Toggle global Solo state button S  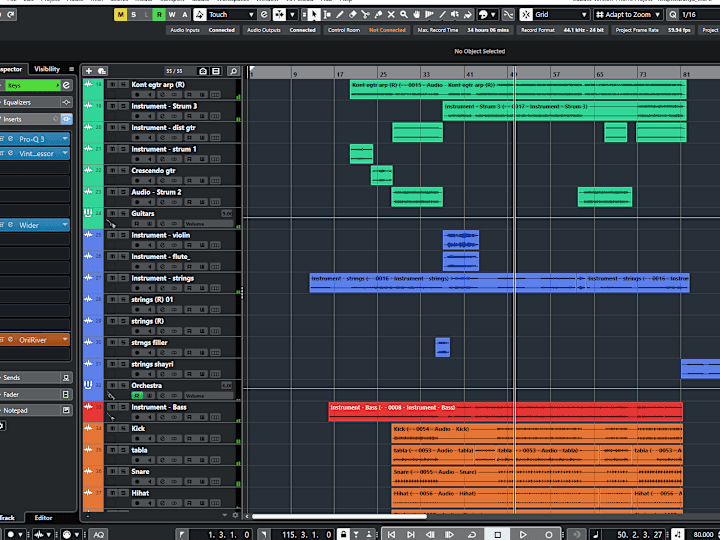tap(134, 15)
